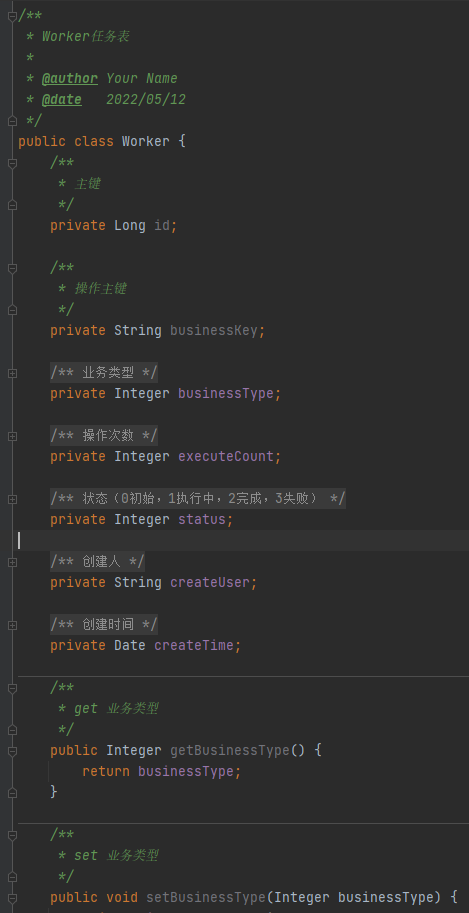Viewport: 469px width, 913px height.
Task: Click the Worker class name declaration
Action: 146,141
